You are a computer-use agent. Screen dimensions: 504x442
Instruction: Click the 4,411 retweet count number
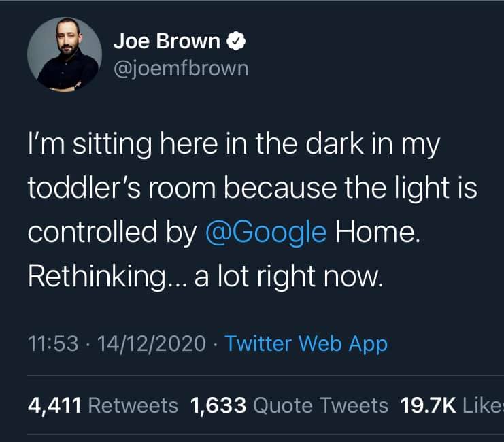(55, 406)
